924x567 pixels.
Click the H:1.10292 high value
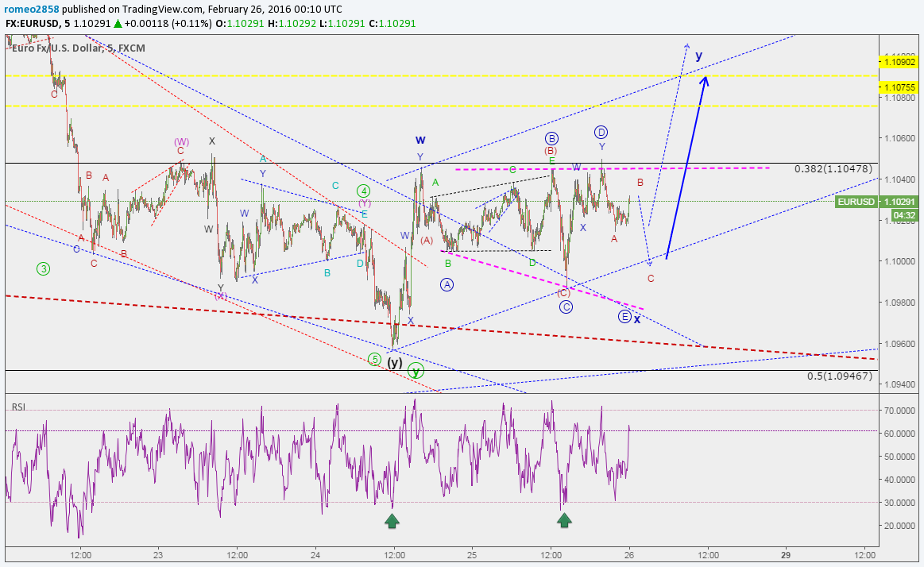click(x=292, y=24)
